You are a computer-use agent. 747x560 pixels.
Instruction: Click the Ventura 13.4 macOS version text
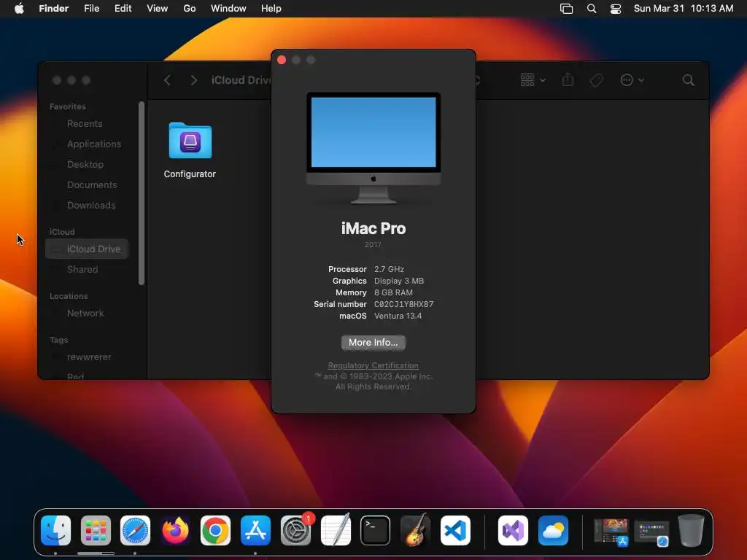[x=398, y=316]
